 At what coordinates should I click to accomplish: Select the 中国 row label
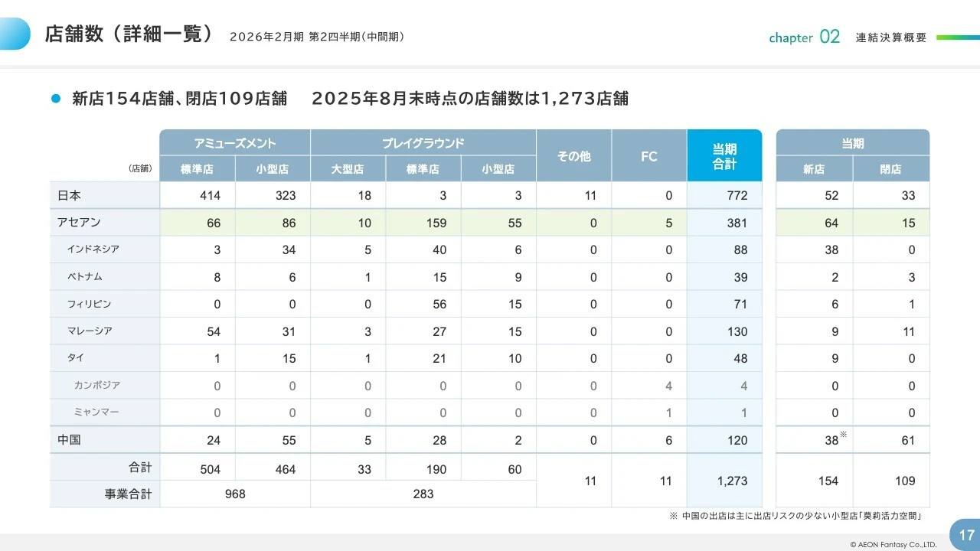(x=69, y=440)
